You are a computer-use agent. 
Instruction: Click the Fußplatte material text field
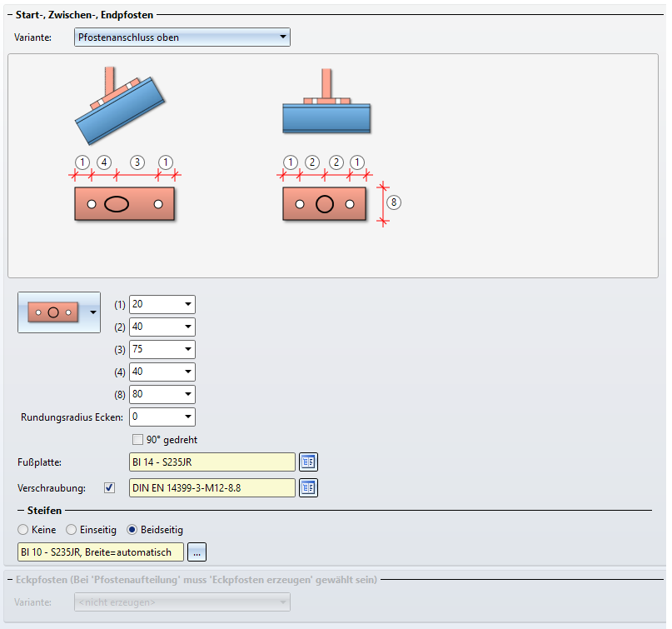click(212, 462)
